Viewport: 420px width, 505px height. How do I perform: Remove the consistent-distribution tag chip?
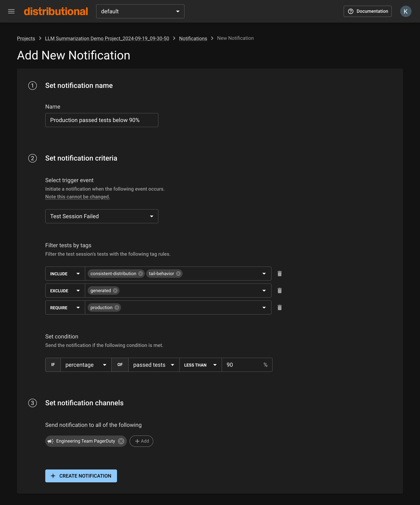141,274
